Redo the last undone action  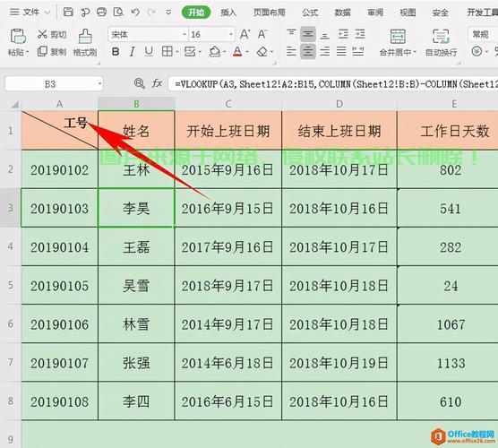(x=151, y=13)
